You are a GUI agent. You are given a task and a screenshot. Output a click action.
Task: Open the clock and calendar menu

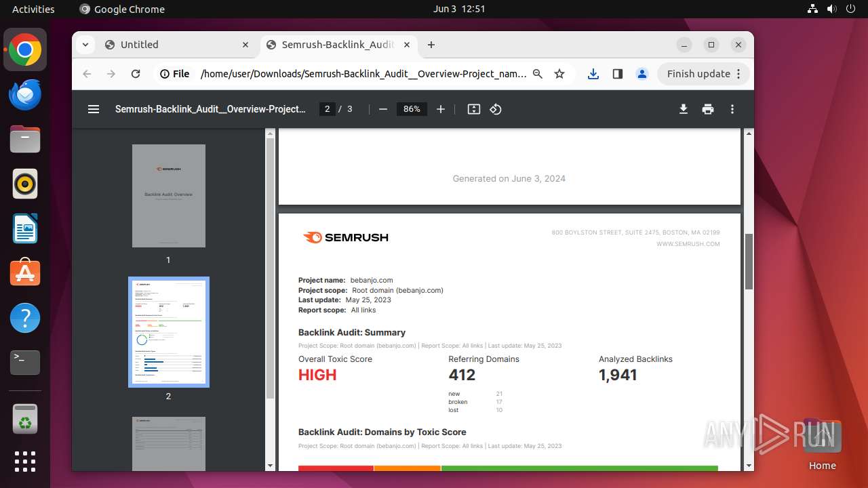point(459,9)
